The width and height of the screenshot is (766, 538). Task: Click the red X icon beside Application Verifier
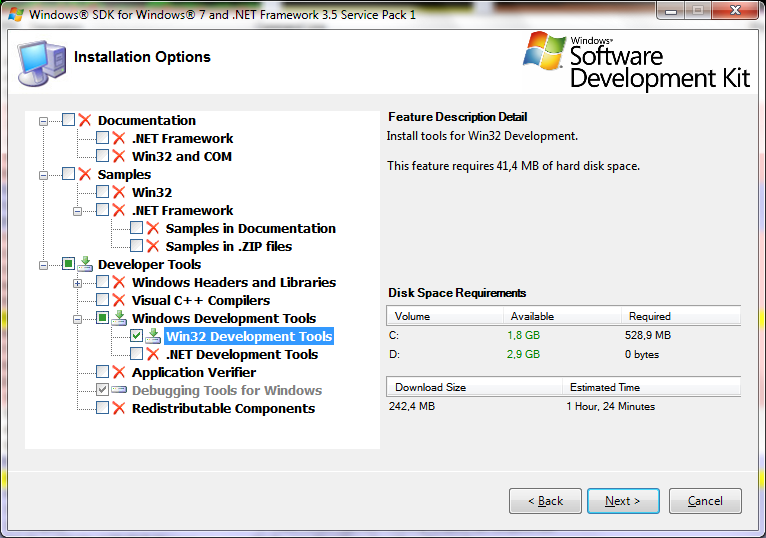119,372
